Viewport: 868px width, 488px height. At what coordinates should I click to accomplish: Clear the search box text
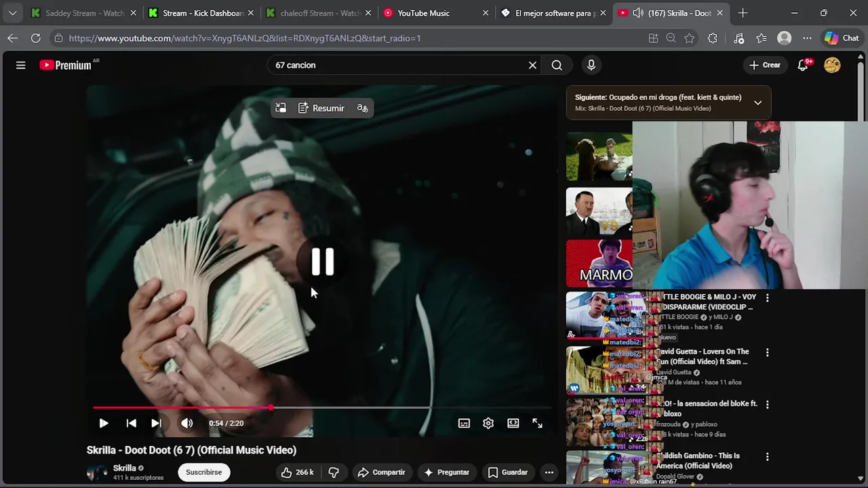(x=532, y=65)
